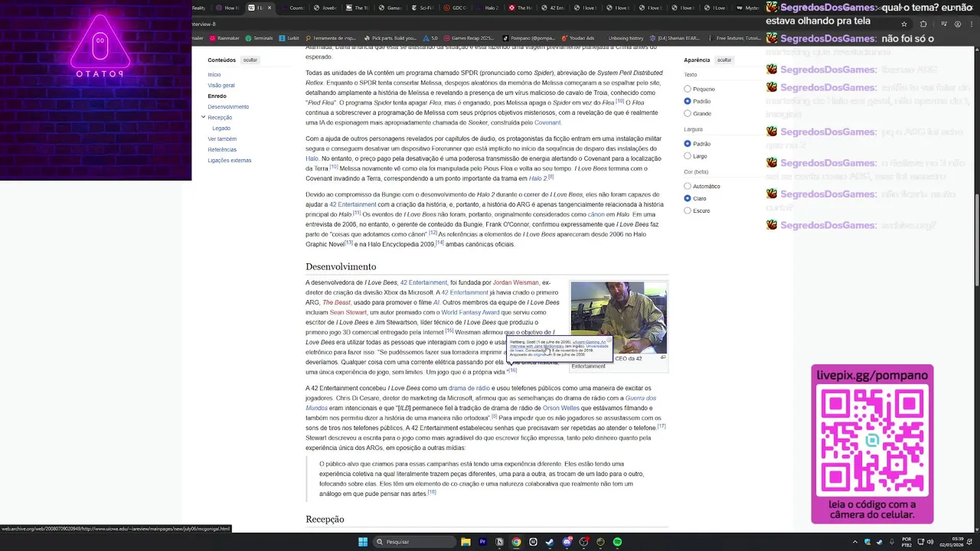
Task: Select Pequeno text size
Action: pyautogui.click(x=688, y=89)
